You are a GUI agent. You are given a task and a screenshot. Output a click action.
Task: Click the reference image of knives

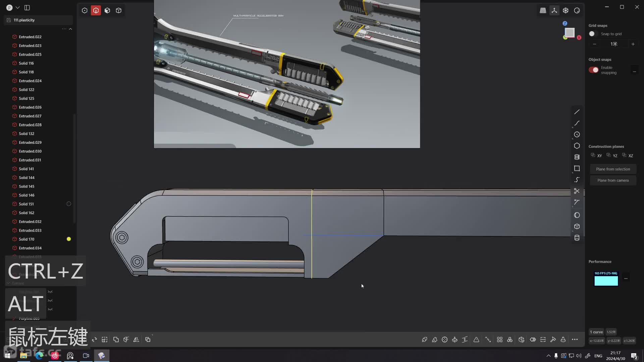tap(287, 74)
